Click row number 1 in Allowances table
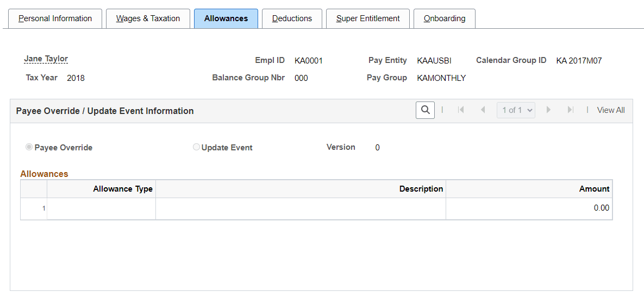Screen dimensions: 644x298 [x=43, y=208]
